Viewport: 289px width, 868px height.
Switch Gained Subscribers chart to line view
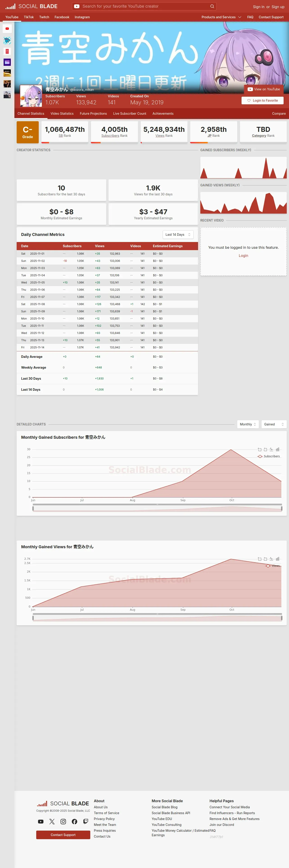[271, 450]
